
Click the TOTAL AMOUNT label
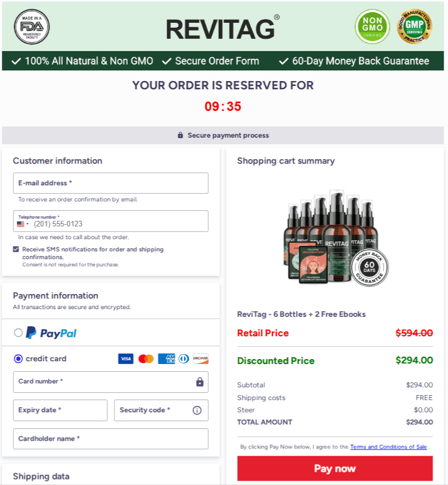point(265,422)
